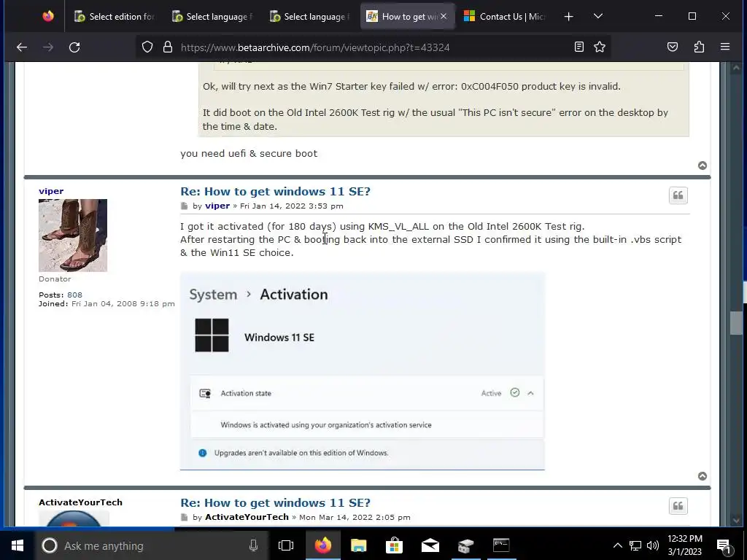Image resolution: width=747 pixels, height=560 pixels.
Task: Switch to the 'Select edition for' tab
Action: [x=115, y=16]
